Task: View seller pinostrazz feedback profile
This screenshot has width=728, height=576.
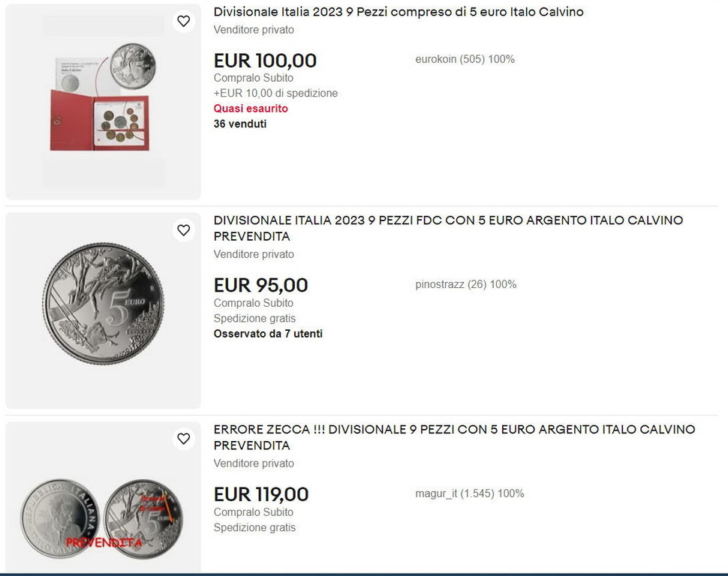Action: (x=465, y=284)
